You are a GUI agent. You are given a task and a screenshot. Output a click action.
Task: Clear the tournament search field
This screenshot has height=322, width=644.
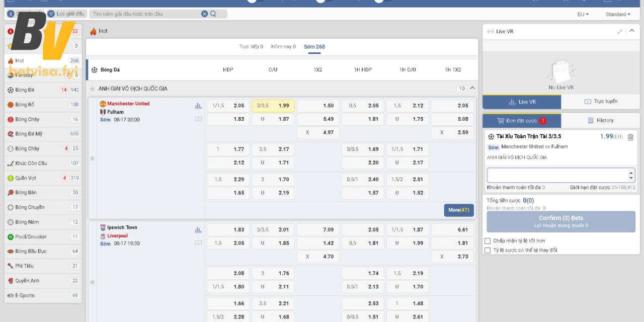[204, 14]
